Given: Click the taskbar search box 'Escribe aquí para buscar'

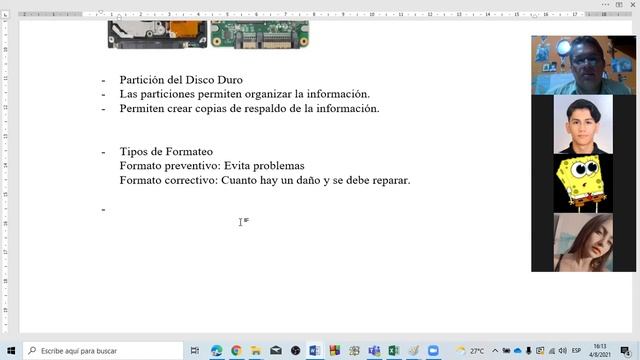Looking at the screenshot, I should coord(103,351).
